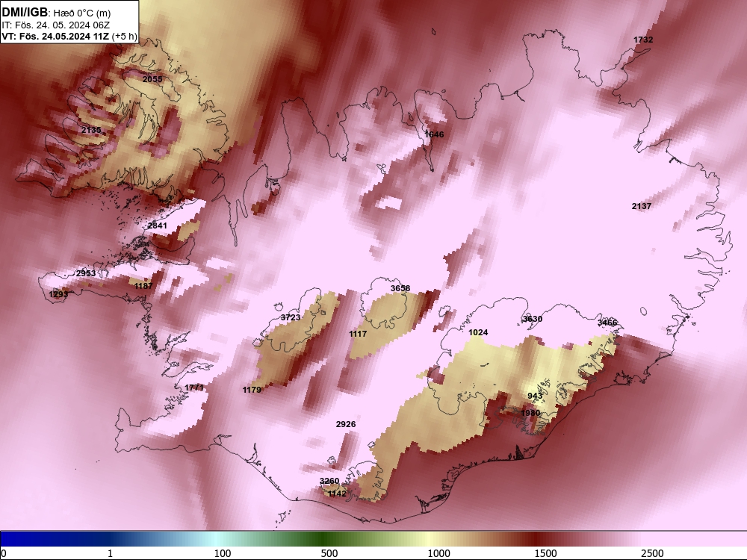Viewport: 747px width, 560px height.
Task: Click the DMI/IGB title in the legend box
Action: [25, 13]
